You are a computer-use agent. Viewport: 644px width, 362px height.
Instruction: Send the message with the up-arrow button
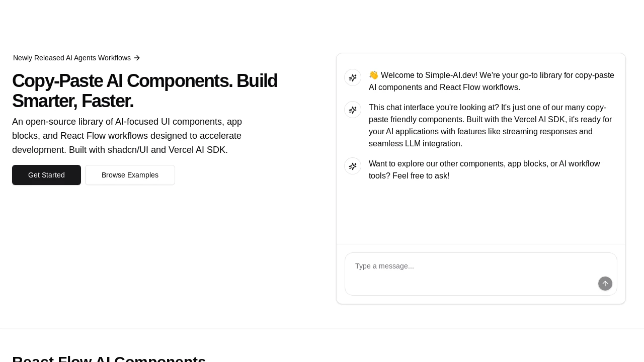pyautogui.click(x=605, y=284)
